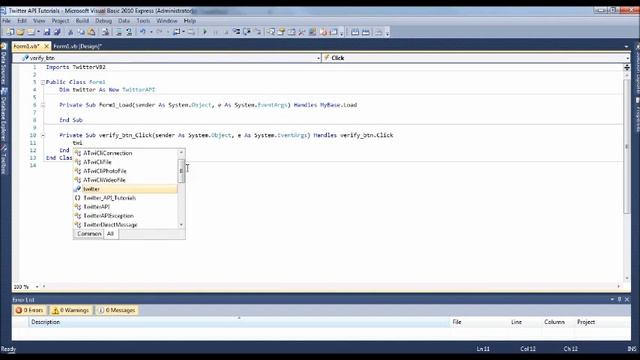Toggle the 0 Warnings filter
Screen dimensions: 640x360
coord(71,310)
